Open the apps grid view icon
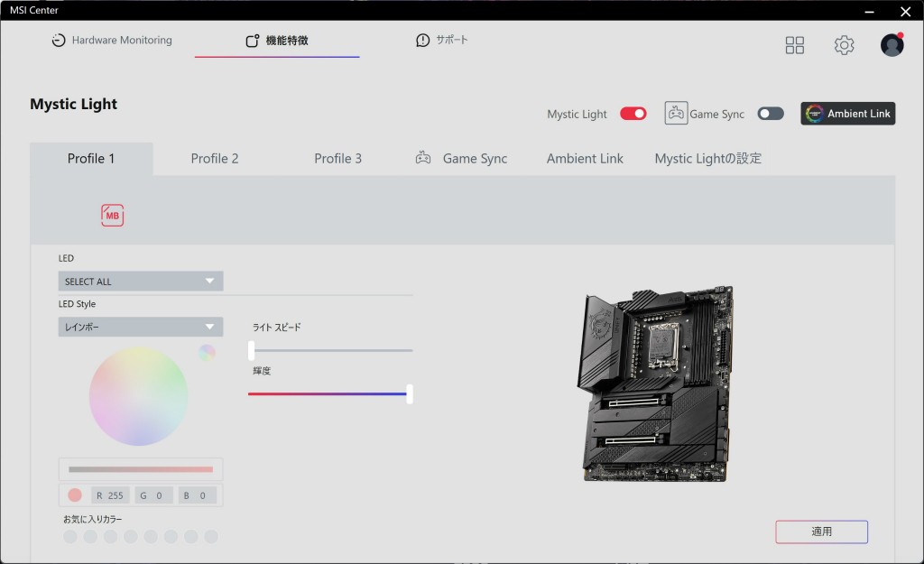Screen dimensions: 924x564 click(x=794, y=45)
